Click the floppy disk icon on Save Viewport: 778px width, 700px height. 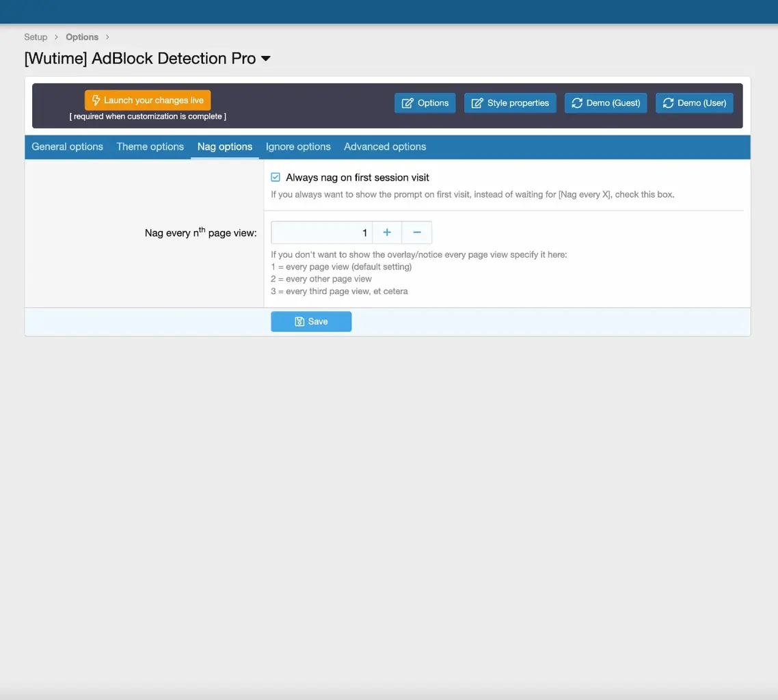299,321
